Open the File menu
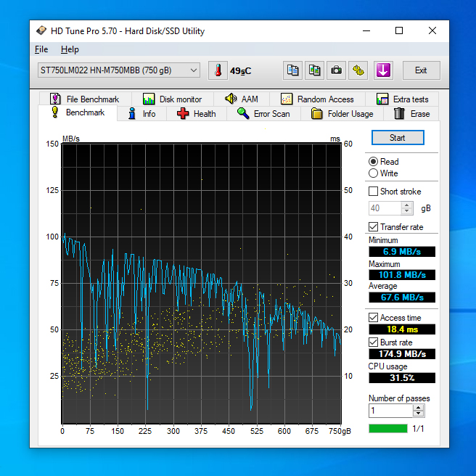 (x=41, y=49)
